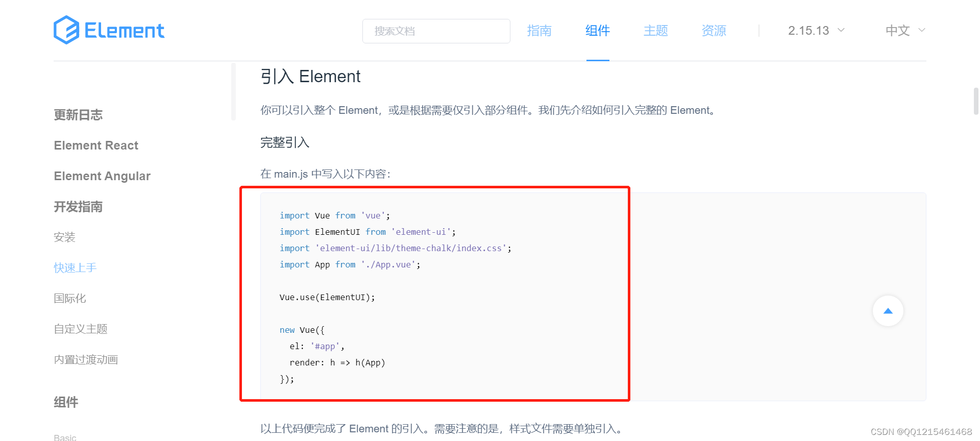The height and width of the screenshot is (441, 980).
Task: Select 自定义主题 in the sidebar
Action: [x=81, y=329]
